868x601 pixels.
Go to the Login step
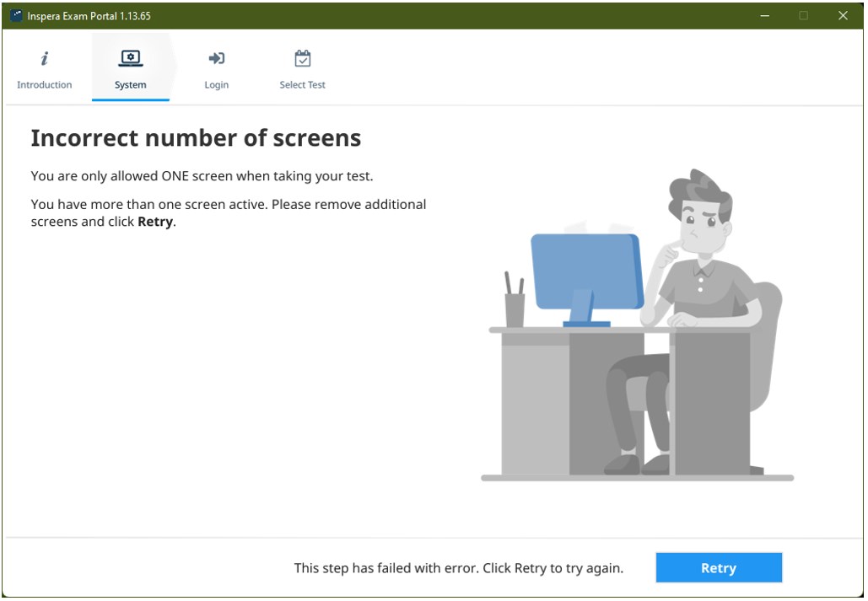(216, 69)
